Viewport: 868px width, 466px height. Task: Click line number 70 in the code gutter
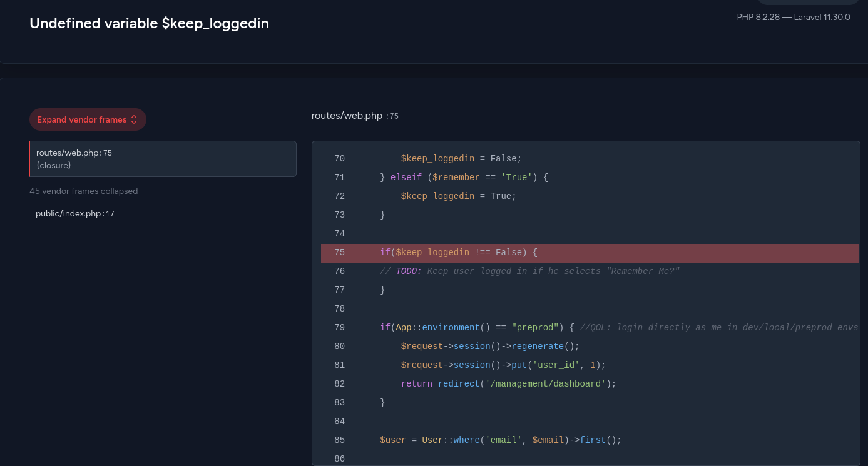pos(339,159)
